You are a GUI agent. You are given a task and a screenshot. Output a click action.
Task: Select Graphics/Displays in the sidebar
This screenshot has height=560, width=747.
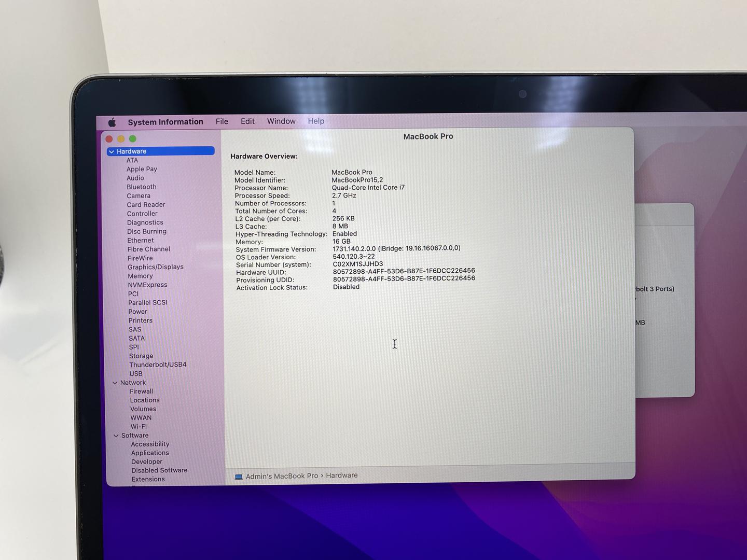pos(156,267)
